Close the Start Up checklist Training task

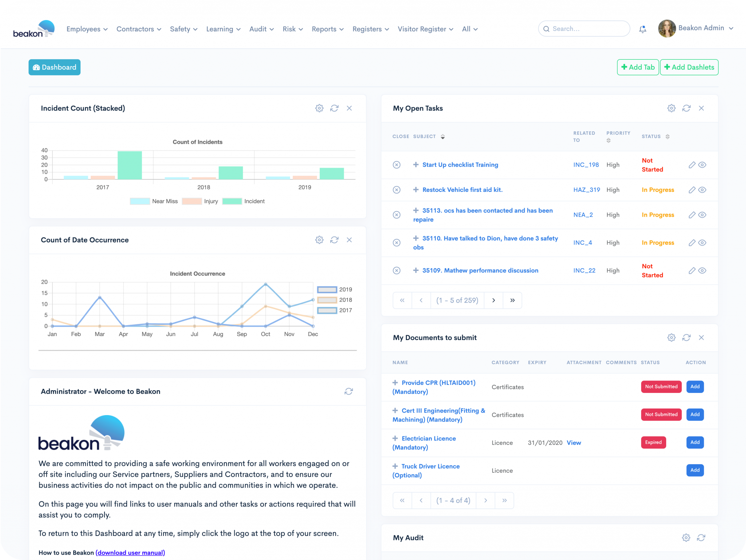[397, 165]
